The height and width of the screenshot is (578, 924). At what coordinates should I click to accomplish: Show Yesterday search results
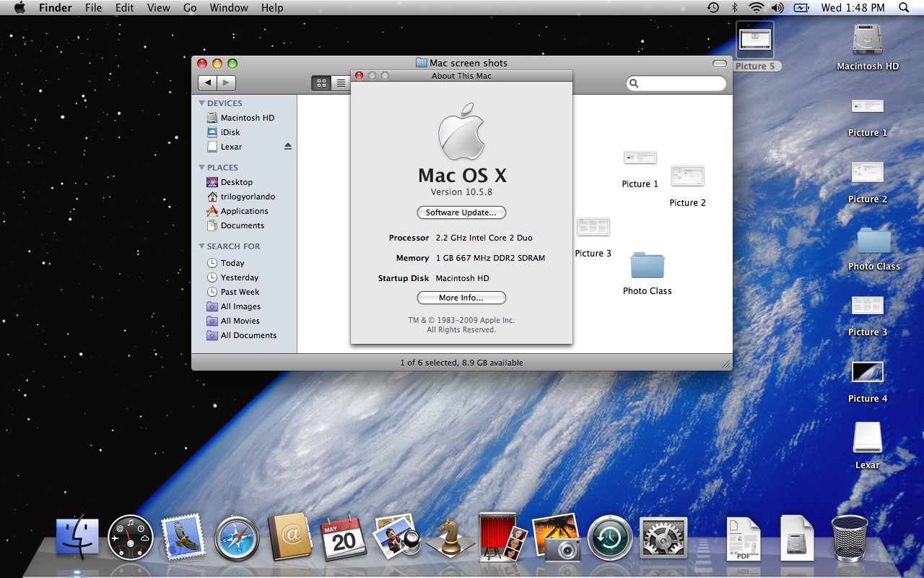click(x=244, y=277)
